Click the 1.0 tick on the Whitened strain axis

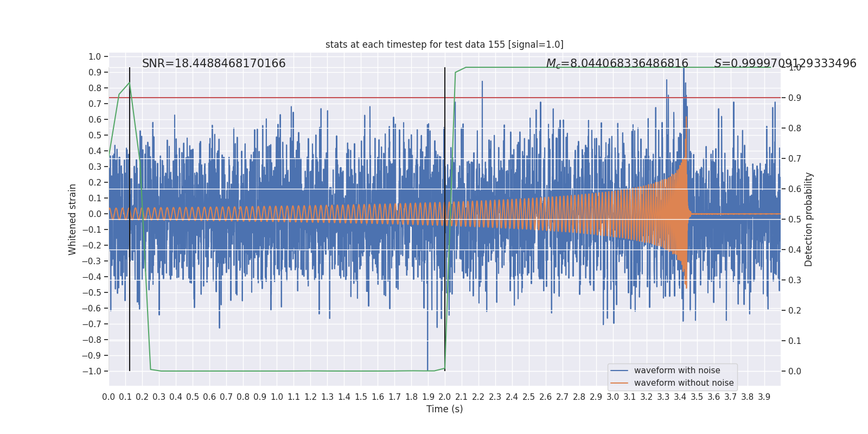click(95, 56)
